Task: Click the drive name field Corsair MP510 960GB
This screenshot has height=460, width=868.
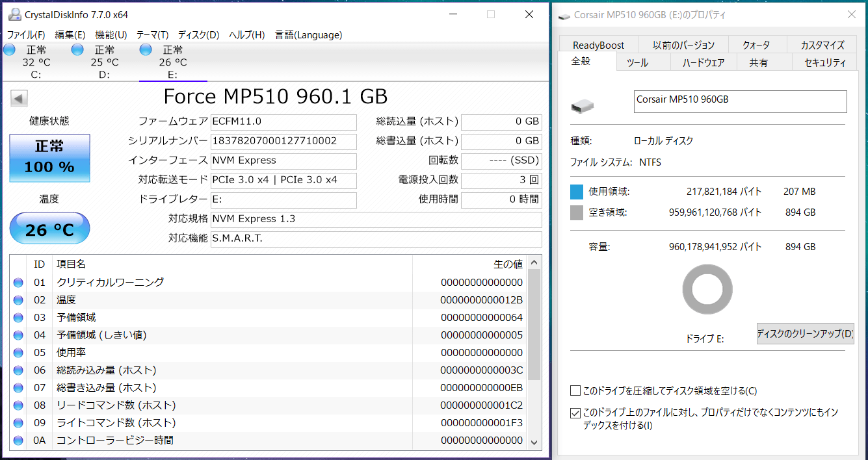Action: [x=740, y=101]
